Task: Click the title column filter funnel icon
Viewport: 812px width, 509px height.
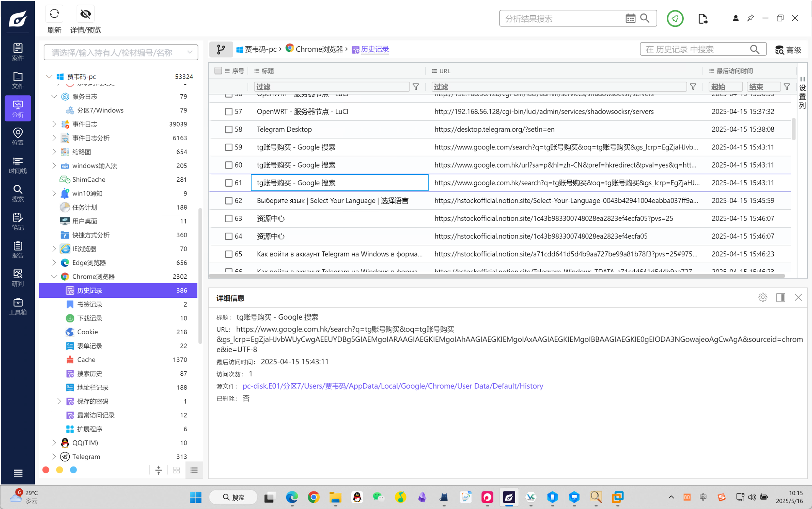Action: [416, 87]
